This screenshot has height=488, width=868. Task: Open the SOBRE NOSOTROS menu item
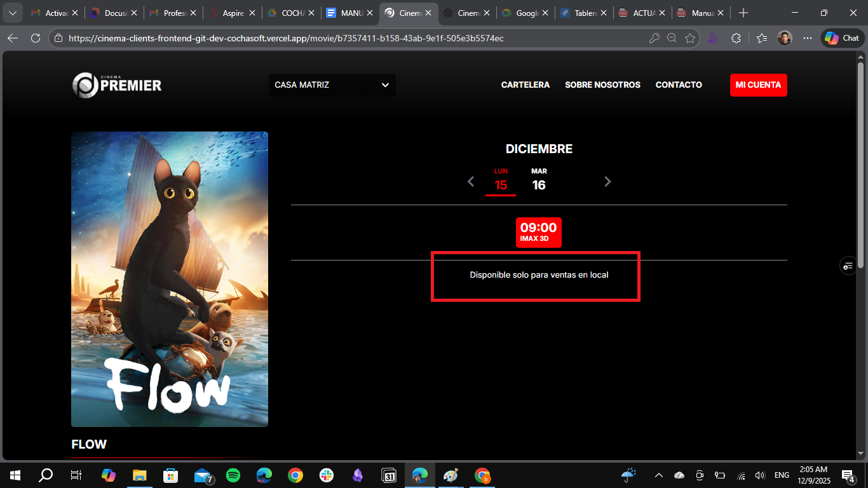pyautogui.click(x=602, y=85)
